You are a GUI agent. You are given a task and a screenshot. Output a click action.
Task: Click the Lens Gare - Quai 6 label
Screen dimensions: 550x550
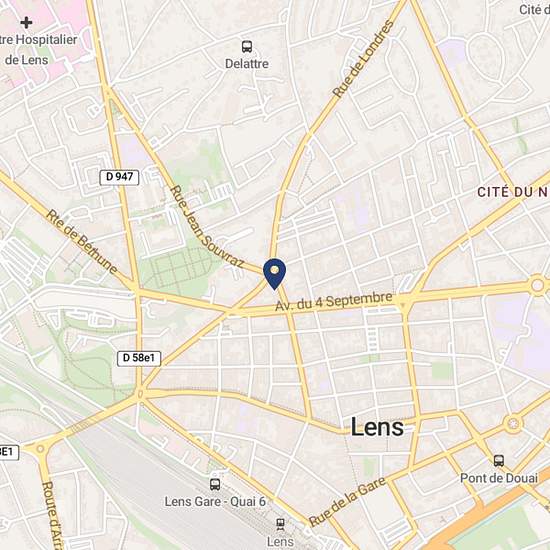click(x=215, y=502)
